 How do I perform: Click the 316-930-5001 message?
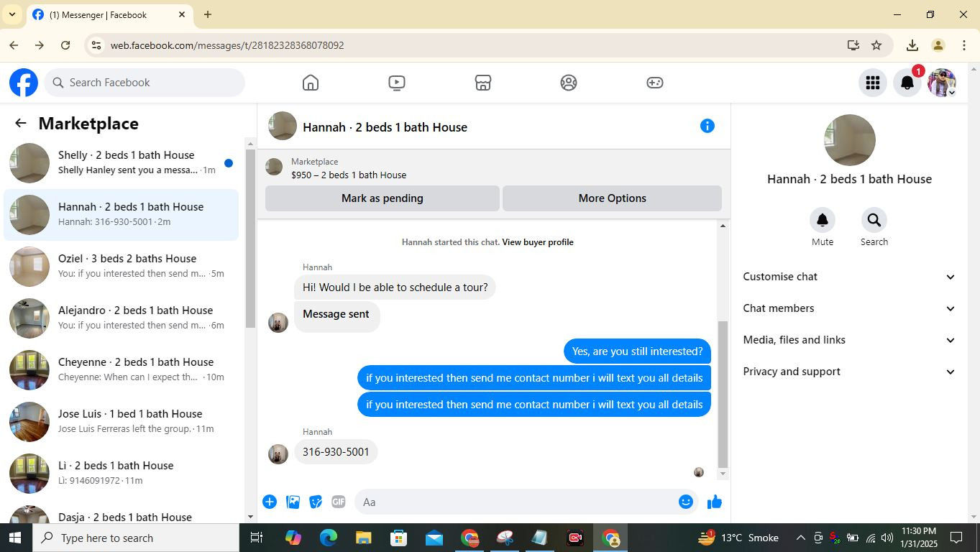click(336, 452)
